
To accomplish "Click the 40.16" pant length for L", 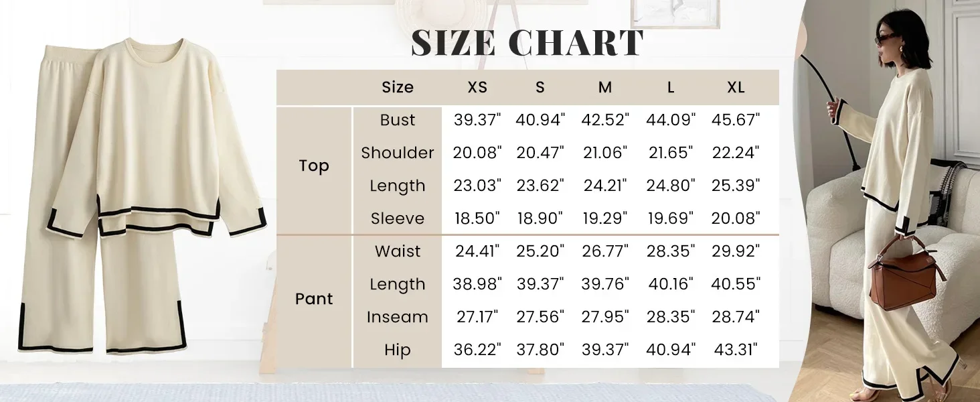I will click(671, 284).
